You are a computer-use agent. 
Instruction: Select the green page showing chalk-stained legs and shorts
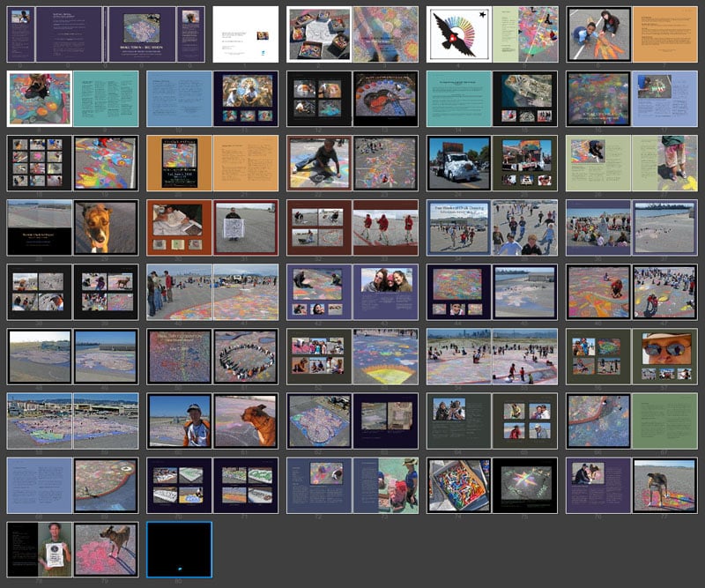tap(665, 163)
